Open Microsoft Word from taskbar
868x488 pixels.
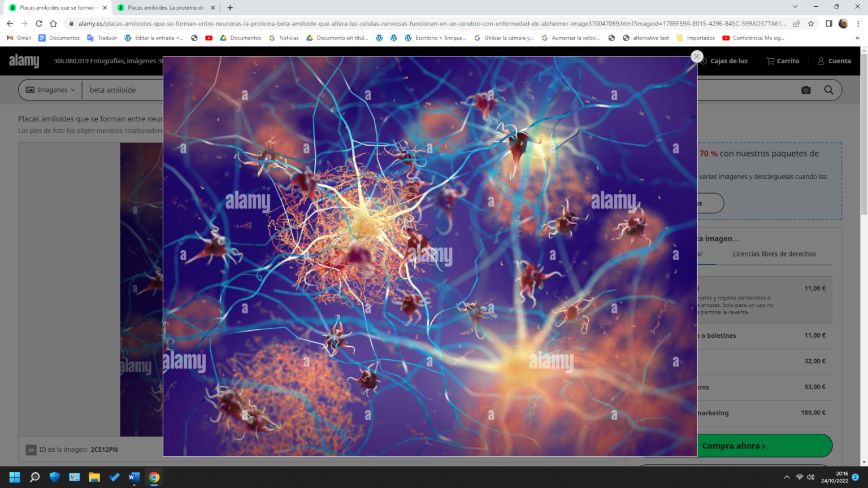(134, 477)
